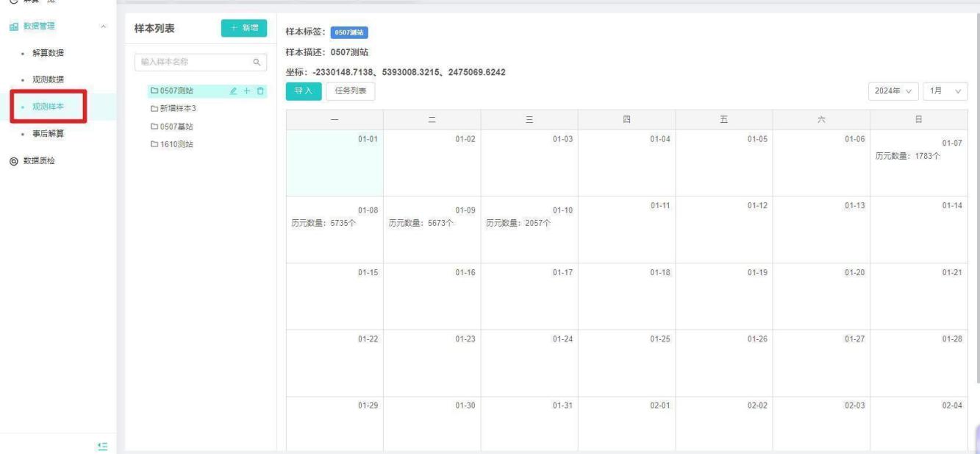
Task: Collapse the 数据管理 menu using its chevron
Action: click(x=103, y=26)
